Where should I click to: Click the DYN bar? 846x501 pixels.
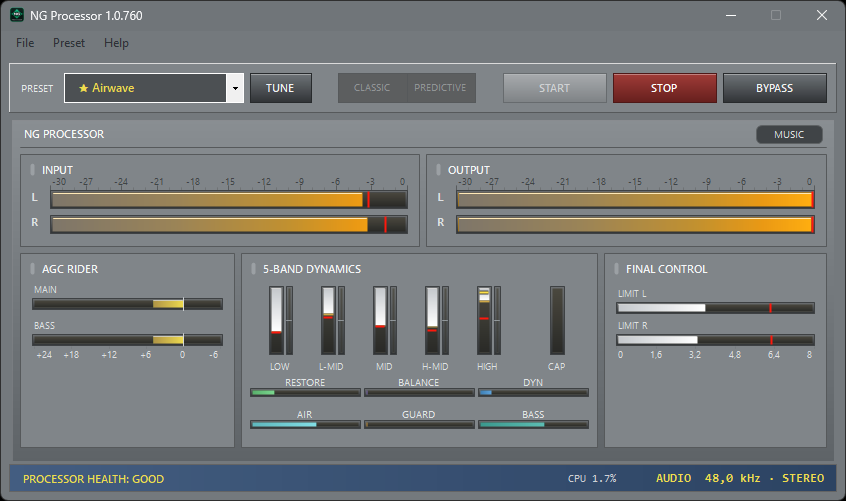click(533, 393)
